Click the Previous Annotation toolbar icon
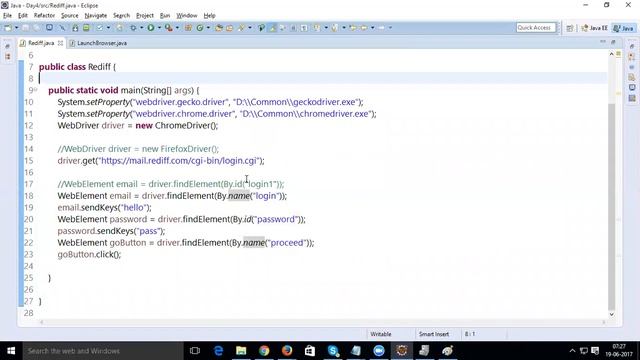640x360 pixels. (x=335, y=28)
